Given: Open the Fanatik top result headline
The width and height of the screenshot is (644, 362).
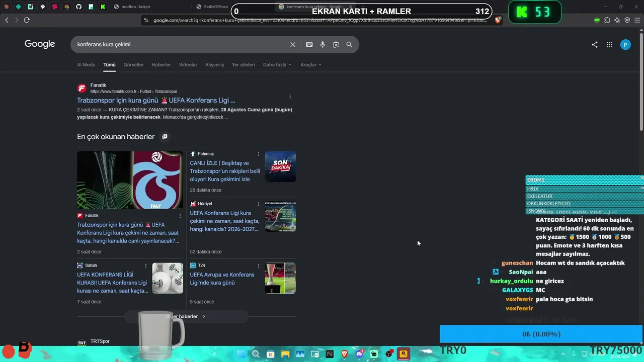Looking at the screenshot, I should click(x=156, y=101).
